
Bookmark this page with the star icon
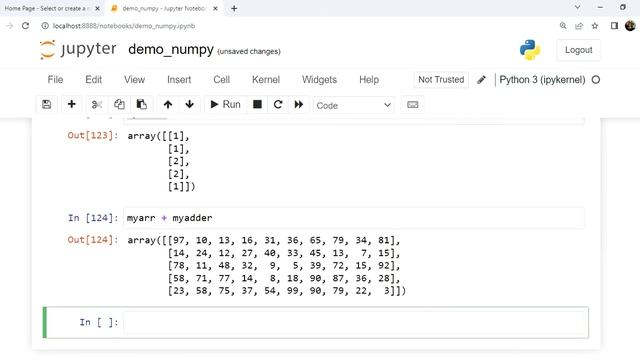click(x=595, y=26)
